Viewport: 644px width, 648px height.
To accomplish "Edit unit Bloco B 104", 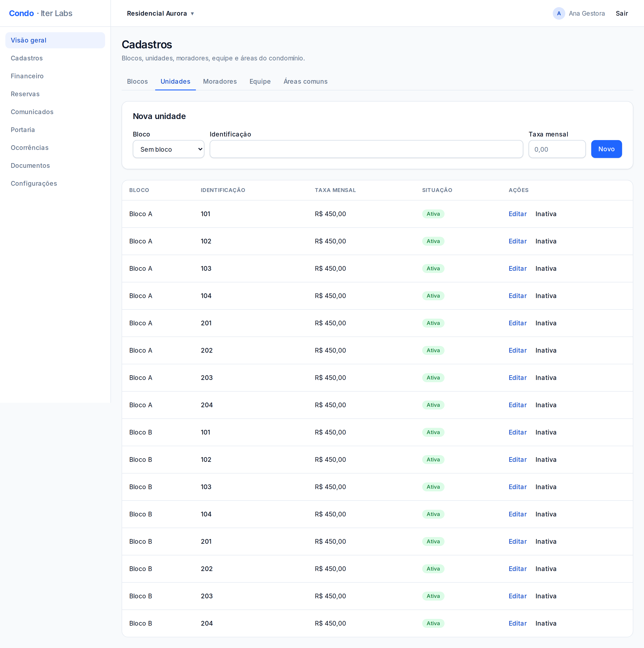I will (517, 514).
